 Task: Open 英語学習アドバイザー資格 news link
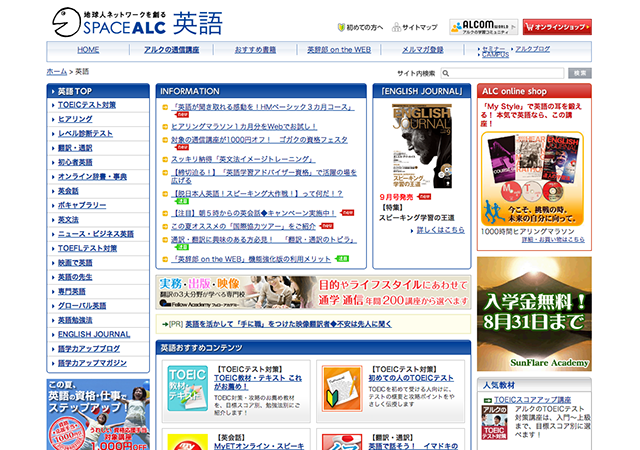[x=264, y=176]
